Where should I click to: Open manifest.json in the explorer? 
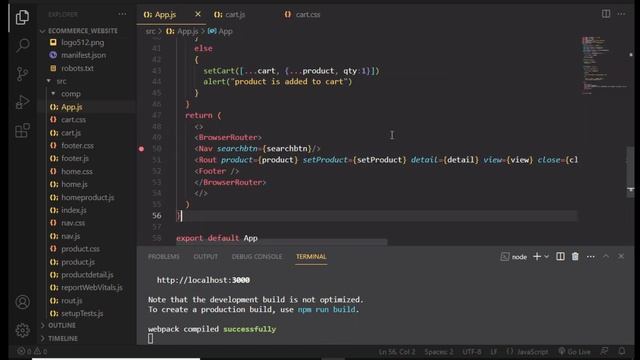tap(83, 55)
